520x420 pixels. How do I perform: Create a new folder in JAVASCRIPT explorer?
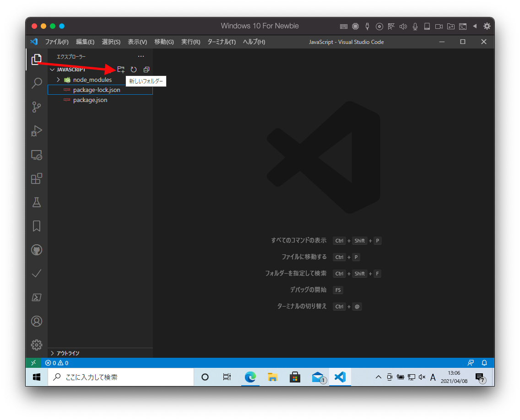(121, 69)
